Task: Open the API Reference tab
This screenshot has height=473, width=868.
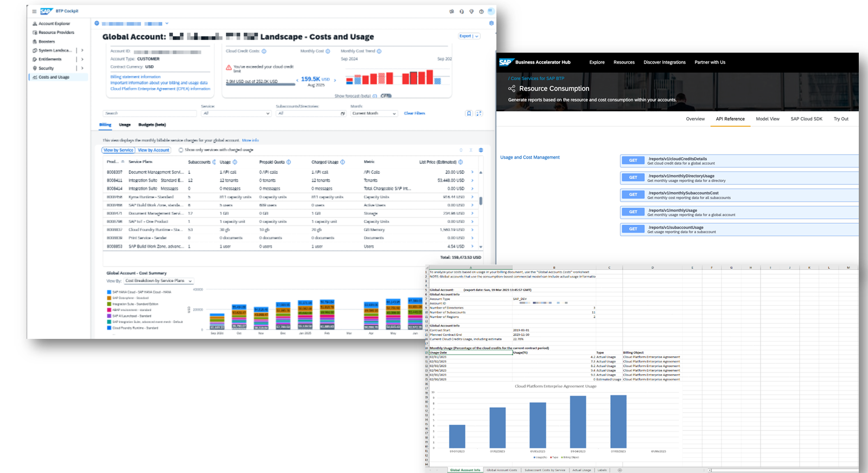Action: click(730, 119)
